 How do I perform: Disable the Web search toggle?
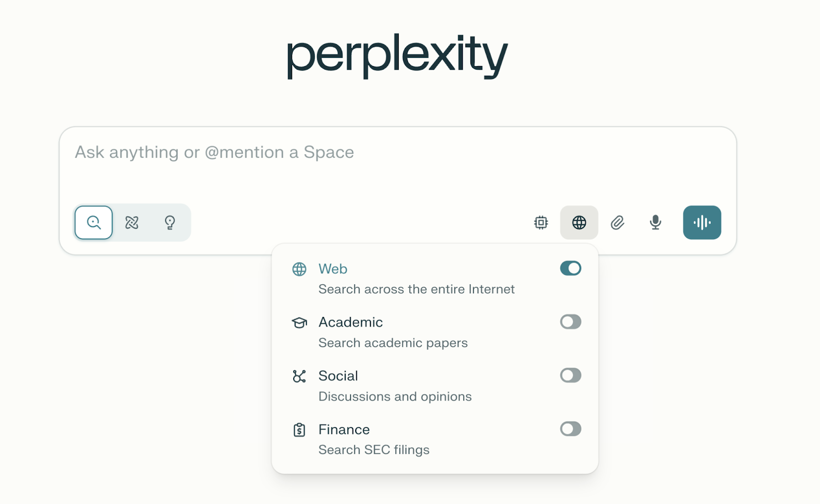(570, 268)
